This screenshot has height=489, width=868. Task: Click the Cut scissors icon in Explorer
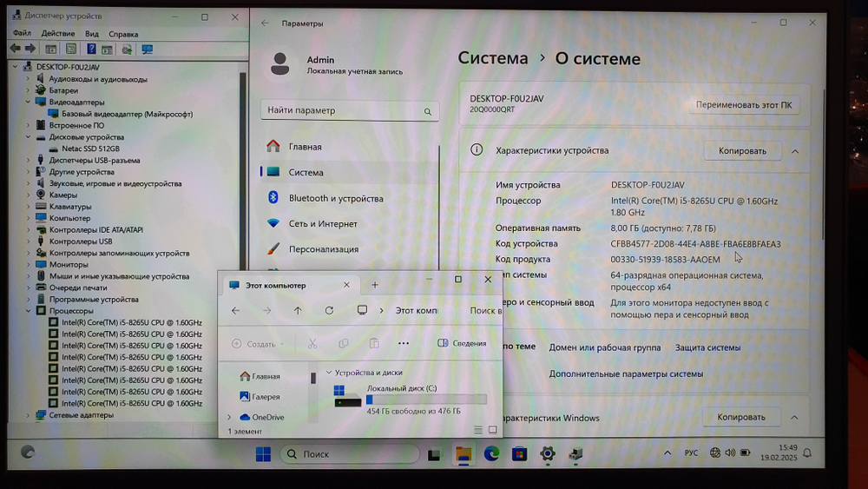click(312, 344)
